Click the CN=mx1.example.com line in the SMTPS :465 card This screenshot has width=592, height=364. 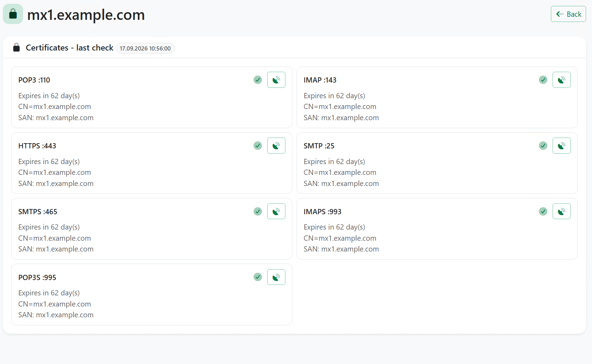tap(55, 238)
